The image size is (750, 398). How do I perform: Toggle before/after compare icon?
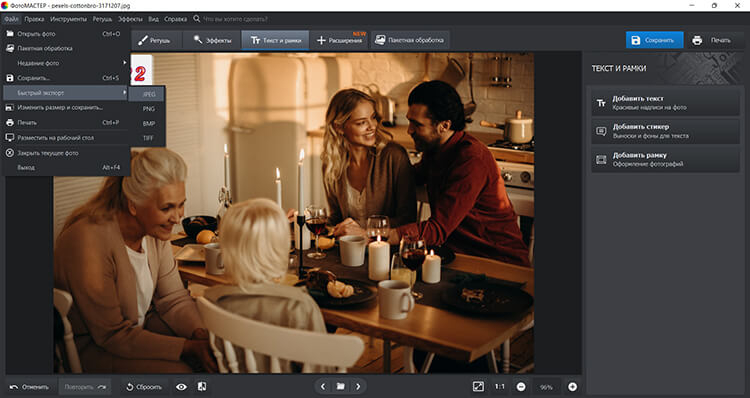(x=202, y=387)
